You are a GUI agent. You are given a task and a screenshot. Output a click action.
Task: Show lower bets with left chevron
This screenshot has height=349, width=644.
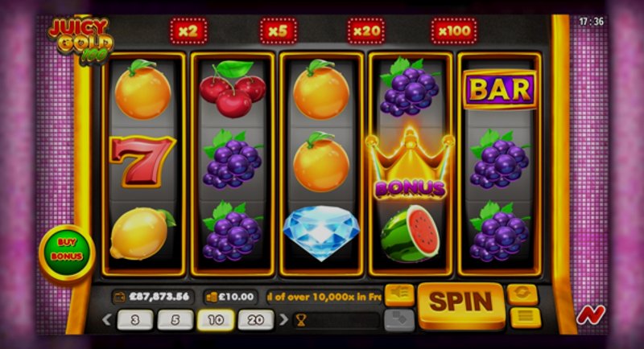pos(106,319)
